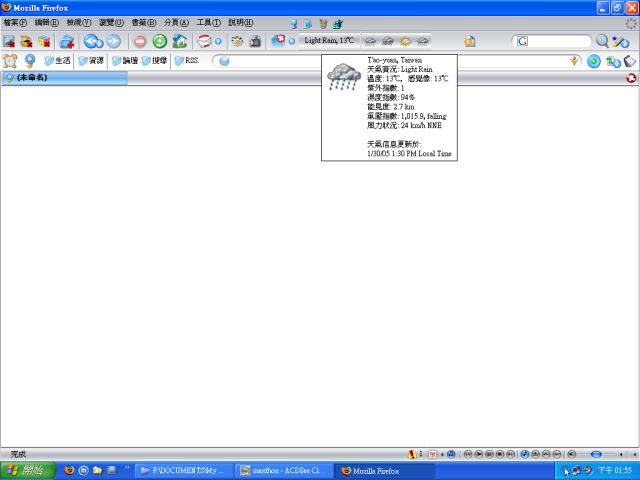Open the 生活 bookmark folder

click(57, 61)
